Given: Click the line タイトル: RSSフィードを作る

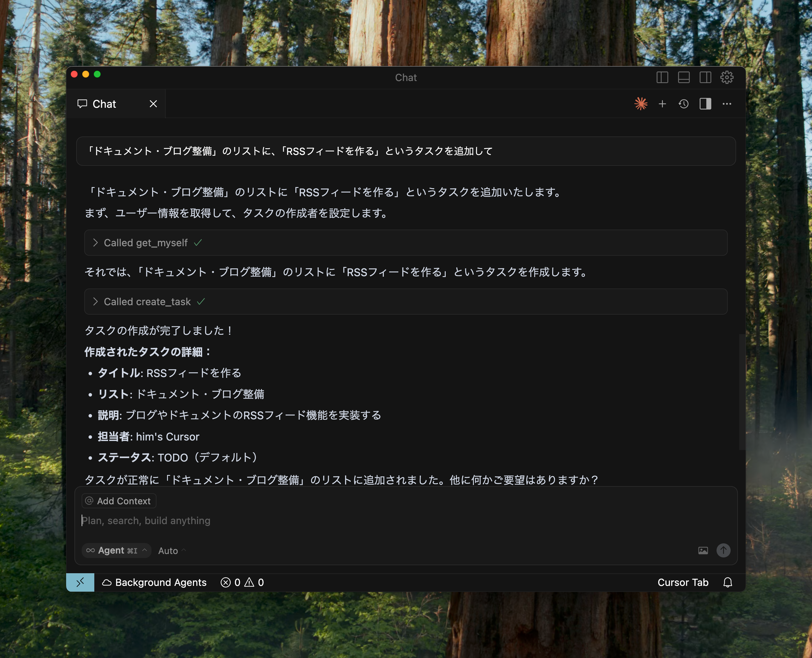Looking at the screenshot, I should pos(170,373).
